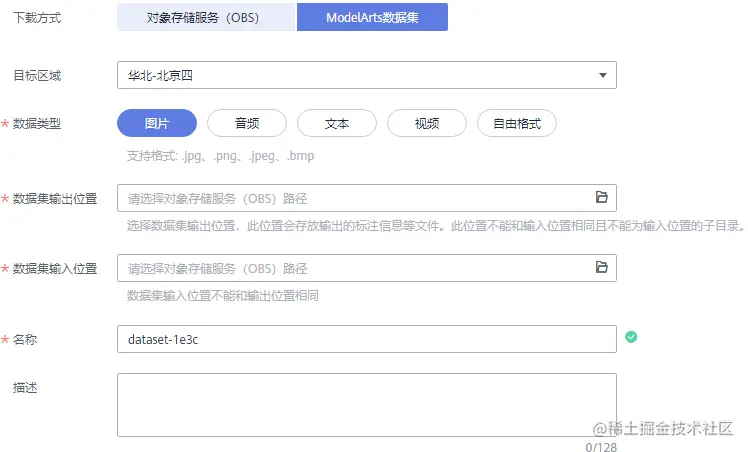
Task: Click the 名称 field containing dataset-1e3c
Action: [x=366, y=339]
